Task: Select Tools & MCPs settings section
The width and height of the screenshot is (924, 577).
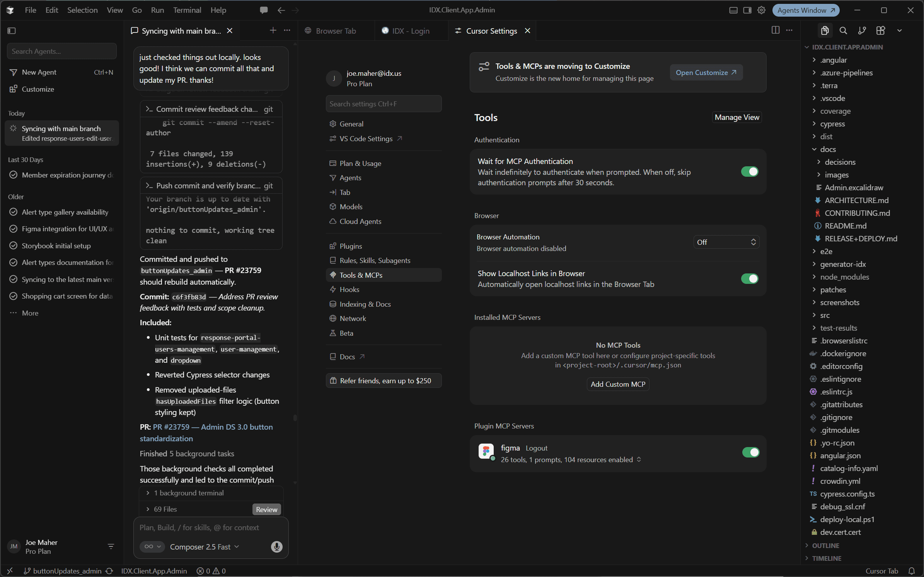Action: tap(384, 275)
